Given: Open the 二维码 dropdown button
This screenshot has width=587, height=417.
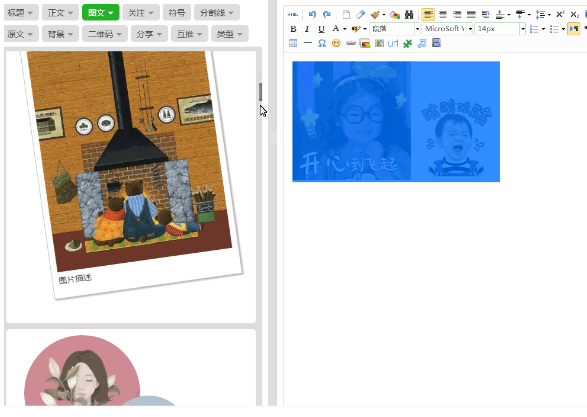Looking at the screenshot, I should 105,34.
